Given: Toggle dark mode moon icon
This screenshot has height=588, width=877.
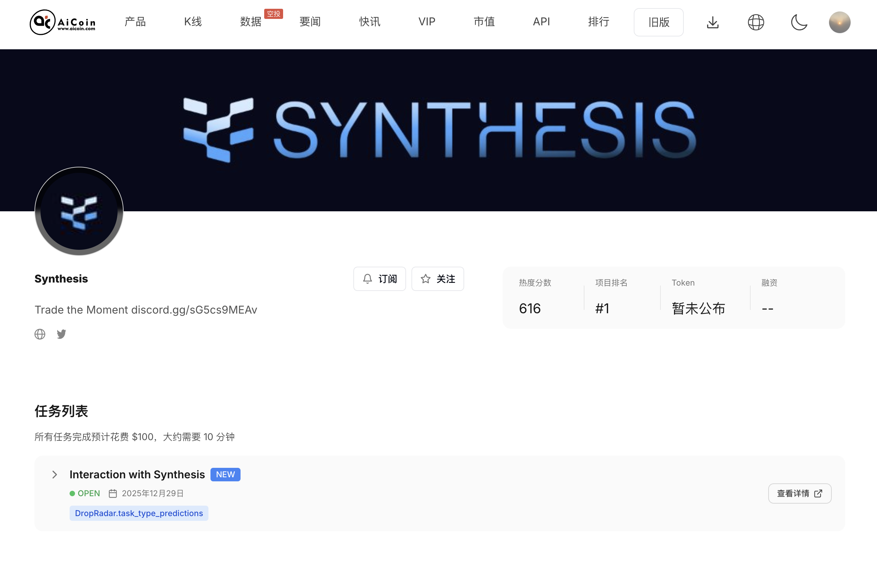Looking at the screenshot, I should [799, 22].
